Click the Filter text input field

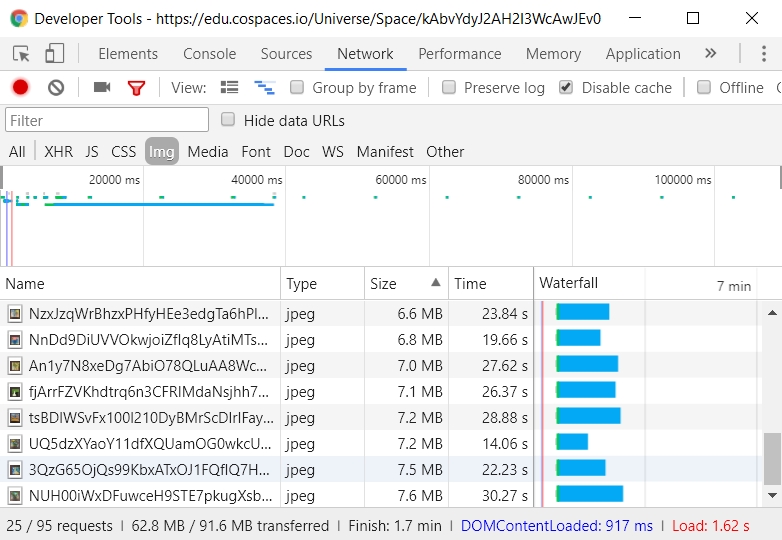point(107,120)
